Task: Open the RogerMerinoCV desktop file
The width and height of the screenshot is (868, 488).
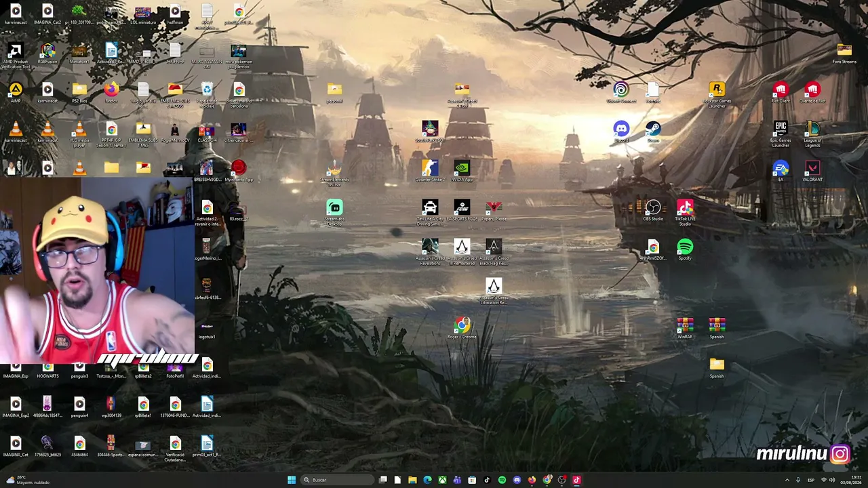Action: (x=175, y=132)
